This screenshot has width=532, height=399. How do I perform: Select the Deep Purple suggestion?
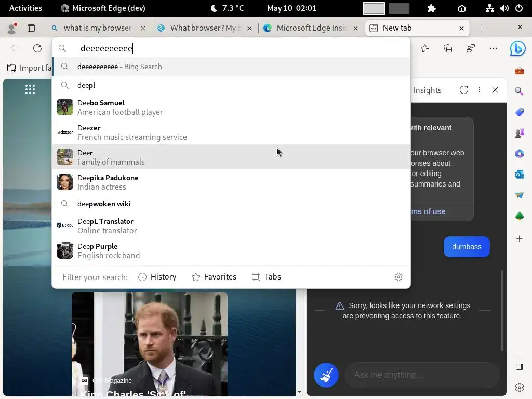click(231, 251)
